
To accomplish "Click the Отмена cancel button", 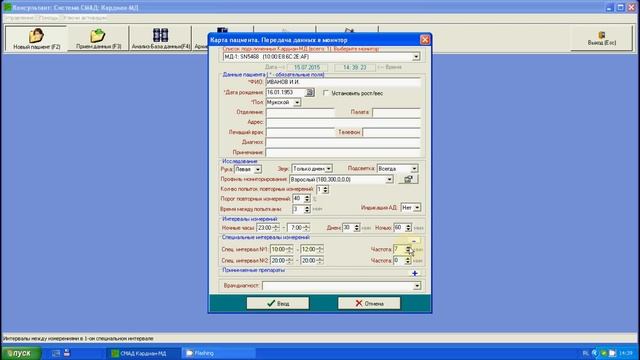I will click(x=369, y=303).
